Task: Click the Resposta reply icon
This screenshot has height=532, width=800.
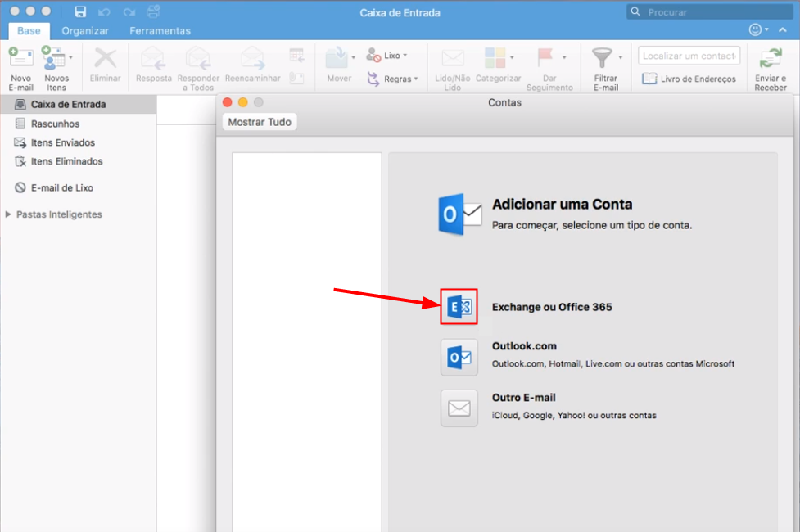Action: tap(153, 57)
